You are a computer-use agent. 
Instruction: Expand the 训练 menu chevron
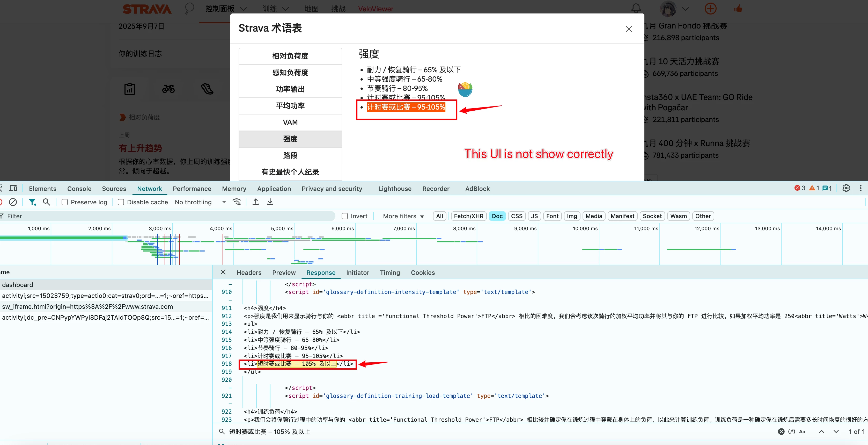coord(286,9)
